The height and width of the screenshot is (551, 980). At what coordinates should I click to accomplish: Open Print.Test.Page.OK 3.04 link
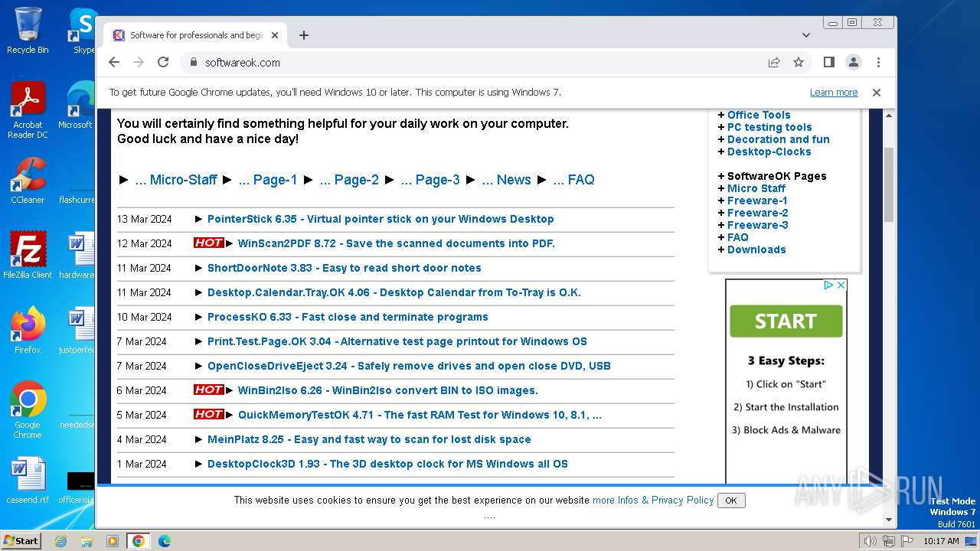(x=397, y=341)
